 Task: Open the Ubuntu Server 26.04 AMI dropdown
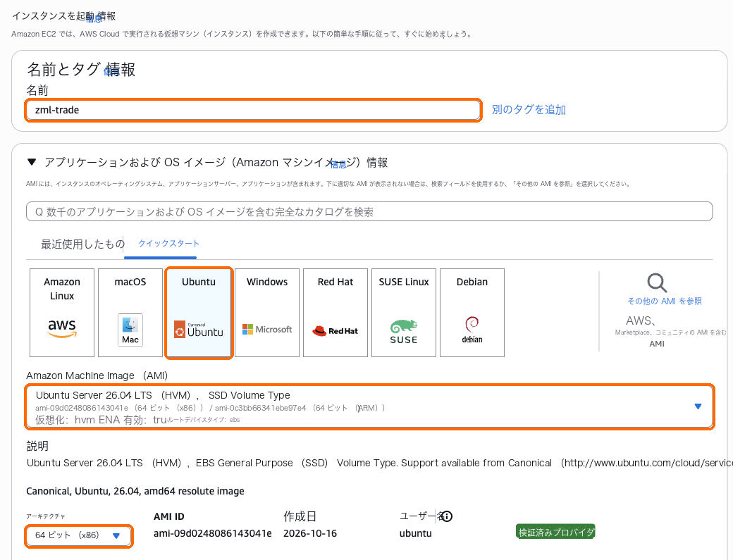pyautogui.click(x=369, y=407)
